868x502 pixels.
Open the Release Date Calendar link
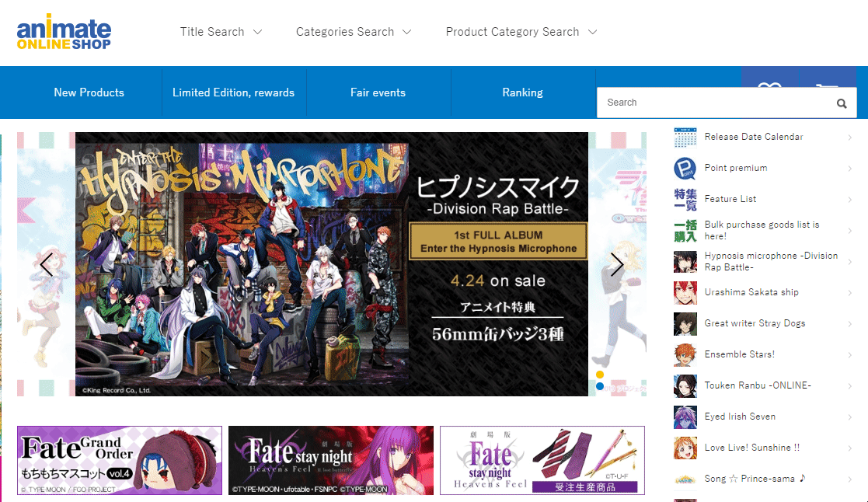[754, 137]
